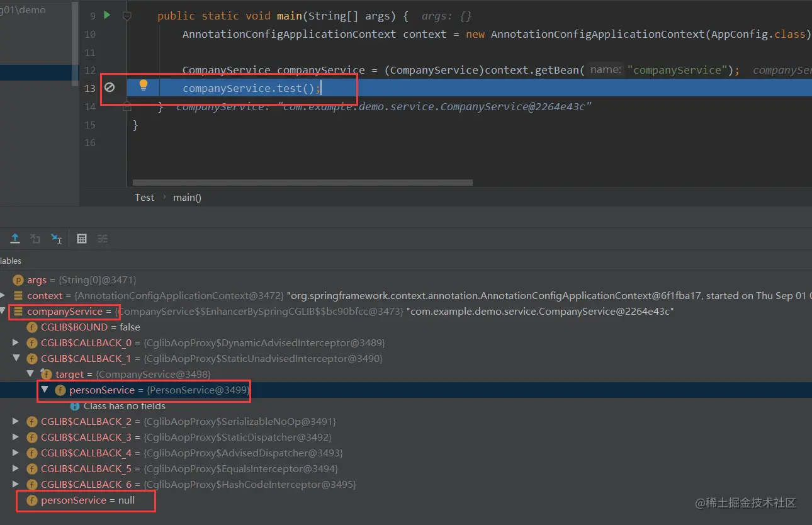The width and height of the screenshot is (812, 525).
Task: Click 'main' in the method signature
Action: tap(290, 16)
